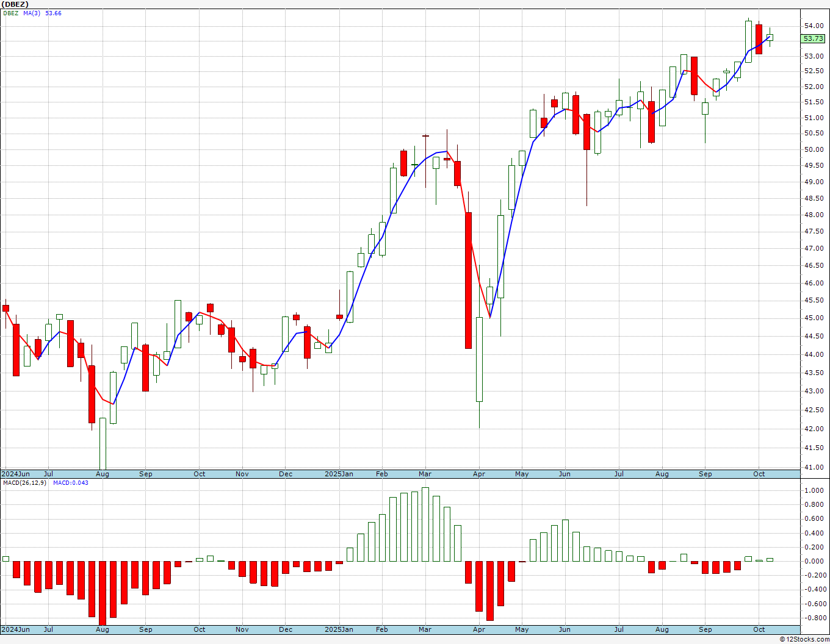Click Apr on the price chart date axis
The image size is (830, 644).
pyautogui.click(x=479, y=474)
